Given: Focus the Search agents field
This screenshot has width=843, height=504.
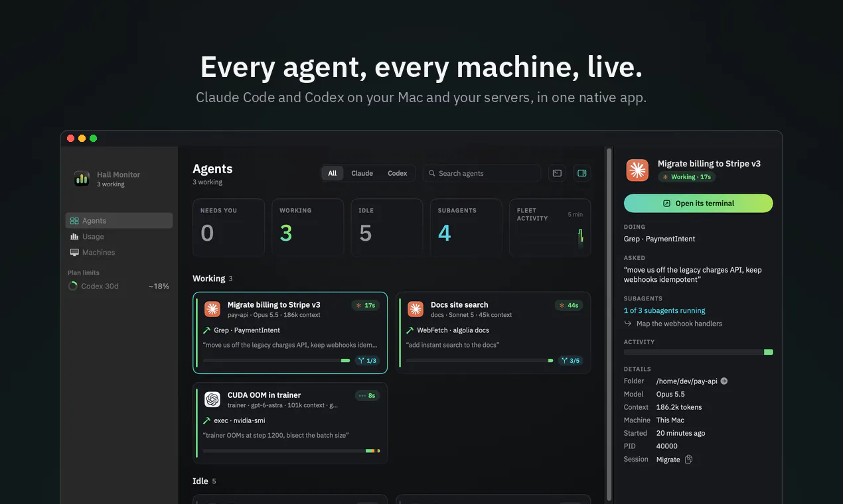Looking at the screenshot, I should point(482,173).
